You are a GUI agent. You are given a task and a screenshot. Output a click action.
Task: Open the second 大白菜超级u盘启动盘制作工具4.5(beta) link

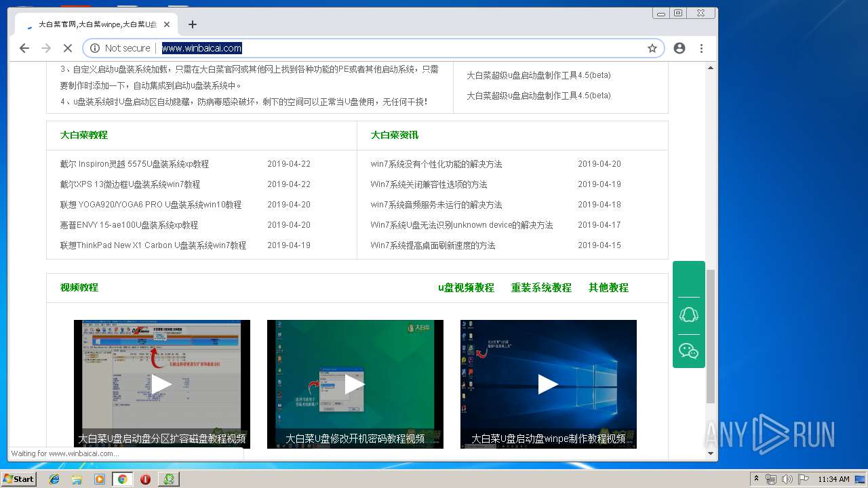pyautogui.click(x=538, y=96)
